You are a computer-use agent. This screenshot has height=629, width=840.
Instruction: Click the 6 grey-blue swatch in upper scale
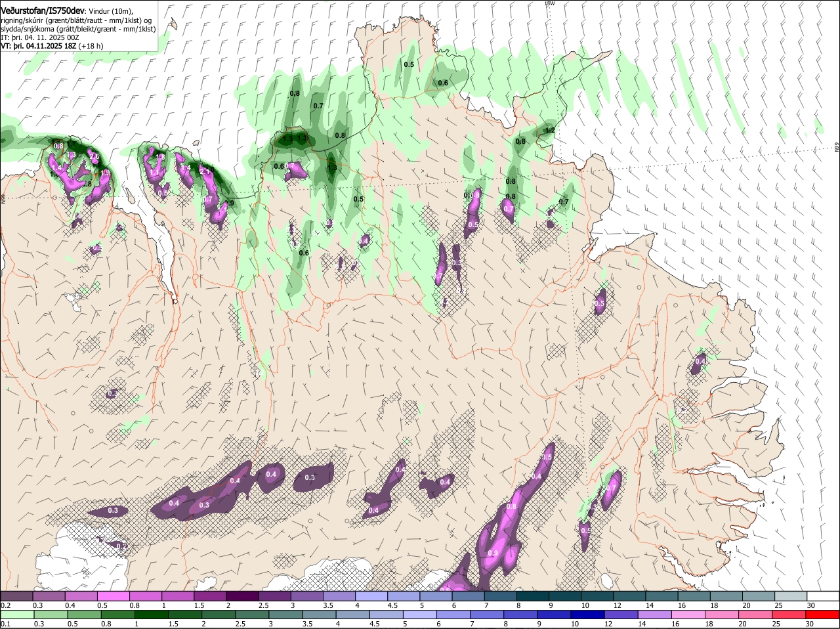(469, 596)
